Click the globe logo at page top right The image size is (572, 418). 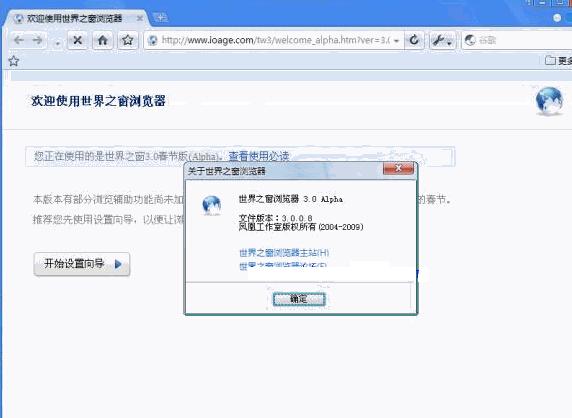(549, 101)
